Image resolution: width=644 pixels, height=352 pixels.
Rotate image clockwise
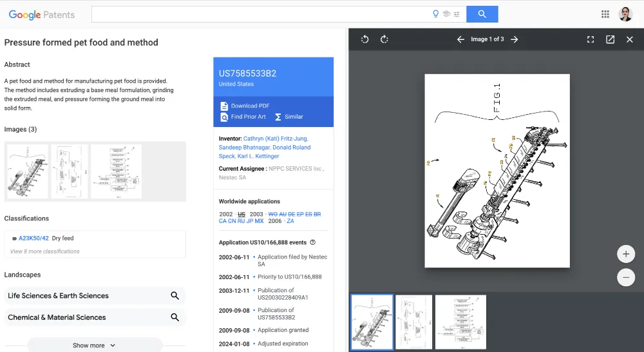pos(384,39)
